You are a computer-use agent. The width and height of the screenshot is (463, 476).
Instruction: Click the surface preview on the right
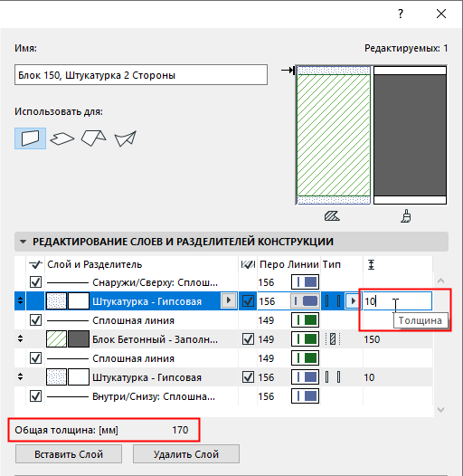[410, 135]
